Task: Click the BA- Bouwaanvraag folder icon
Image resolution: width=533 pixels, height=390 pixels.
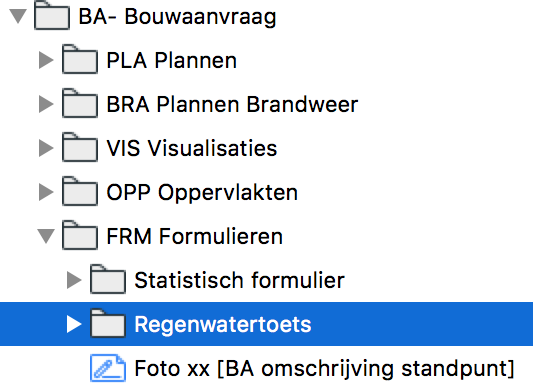Action: tap(52, 16)
